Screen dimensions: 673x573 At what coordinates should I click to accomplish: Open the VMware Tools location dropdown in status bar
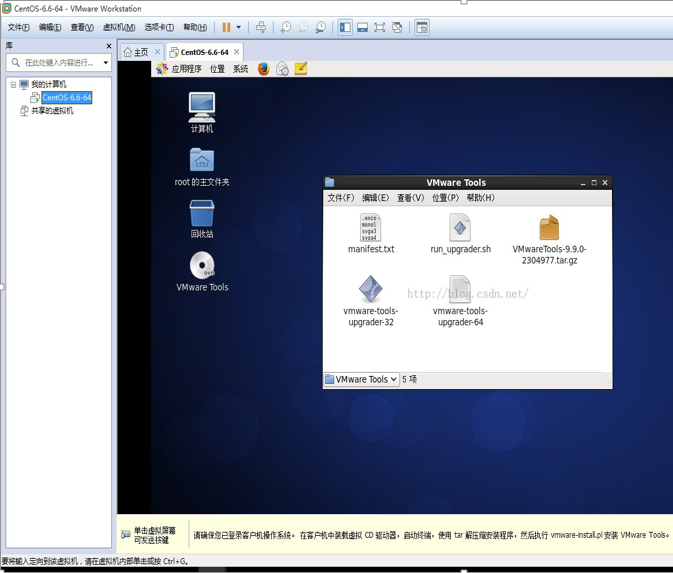(361, 379)
